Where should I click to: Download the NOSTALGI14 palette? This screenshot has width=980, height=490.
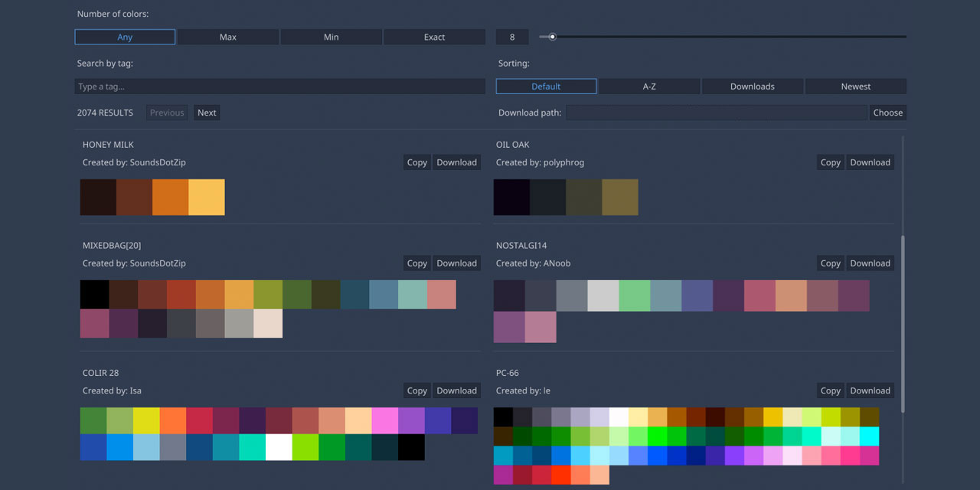coord(871,263)
